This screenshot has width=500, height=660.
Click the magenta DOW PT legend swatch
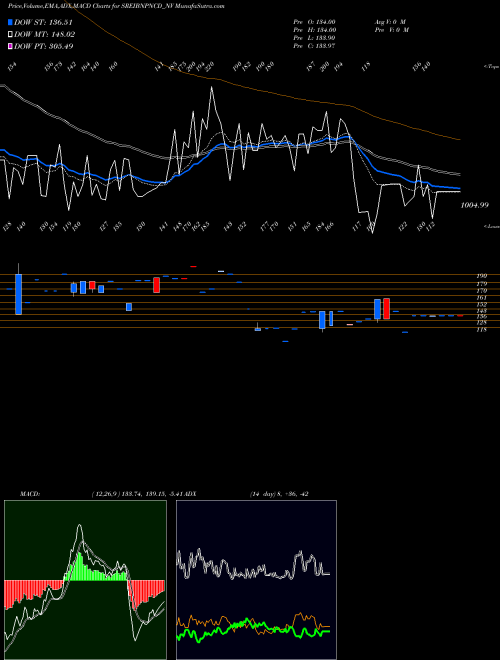10,46
